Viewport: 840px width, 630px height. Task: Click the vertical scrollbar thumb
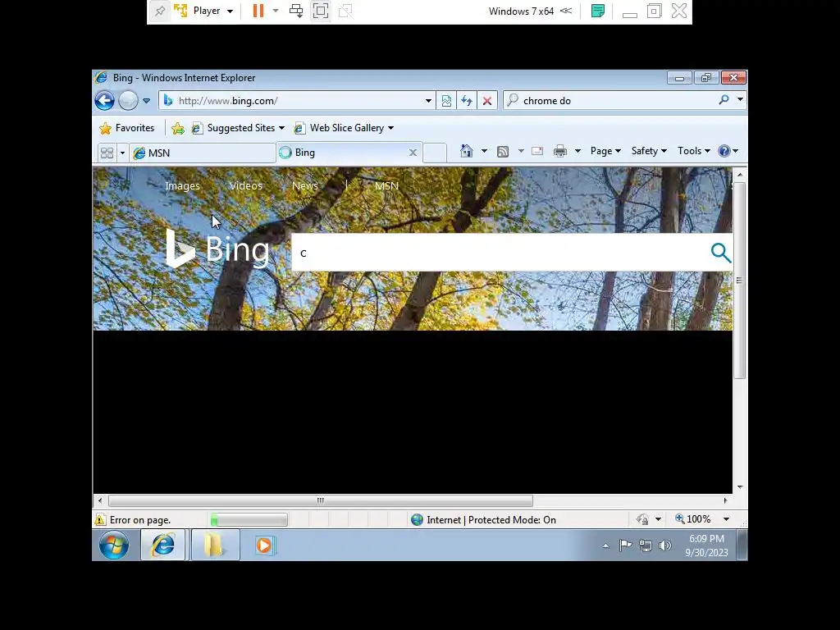[x=739, y=281]
